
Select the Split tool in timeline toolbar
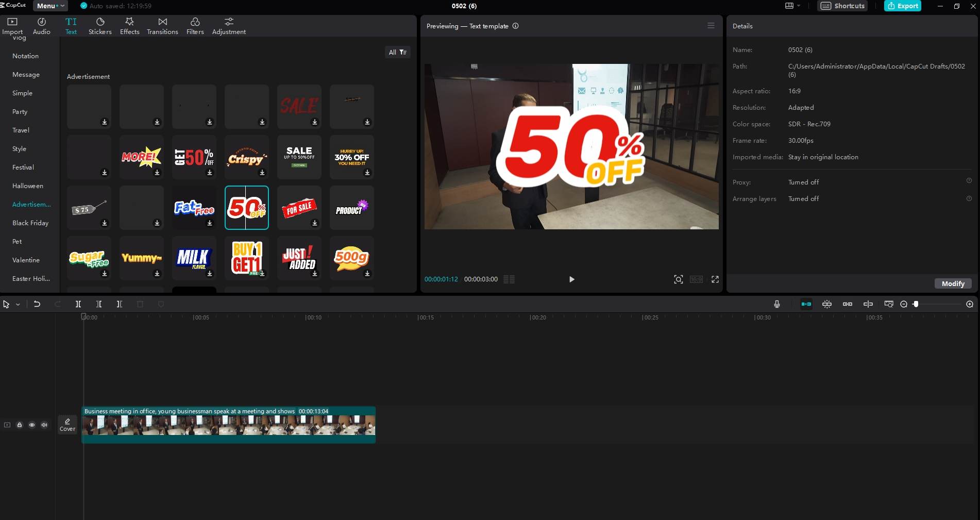pos(78,304)
